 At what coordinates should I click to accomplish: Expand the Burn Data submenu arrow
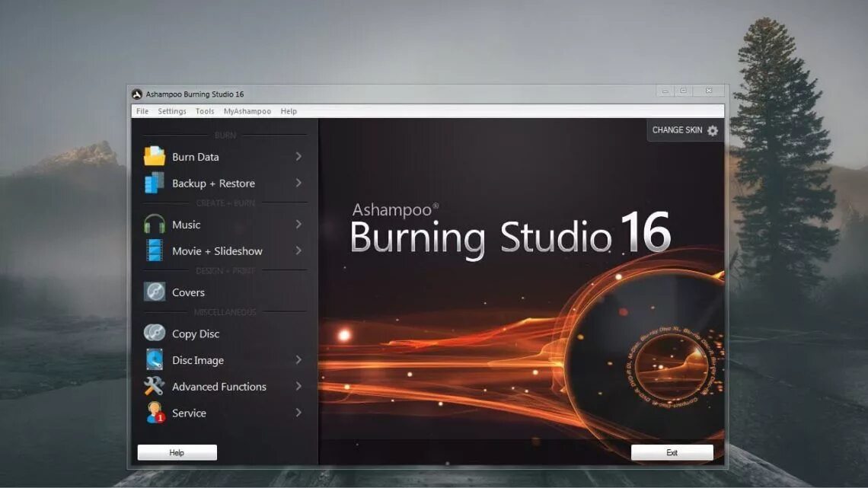pos(300,156)
